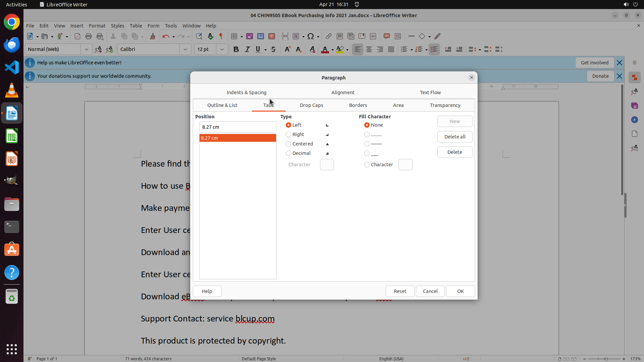The width and height of the screenshot is (644, 362).
Task: Toggle formatting marks pilcrow icon
Action: [x=221, y=36]
